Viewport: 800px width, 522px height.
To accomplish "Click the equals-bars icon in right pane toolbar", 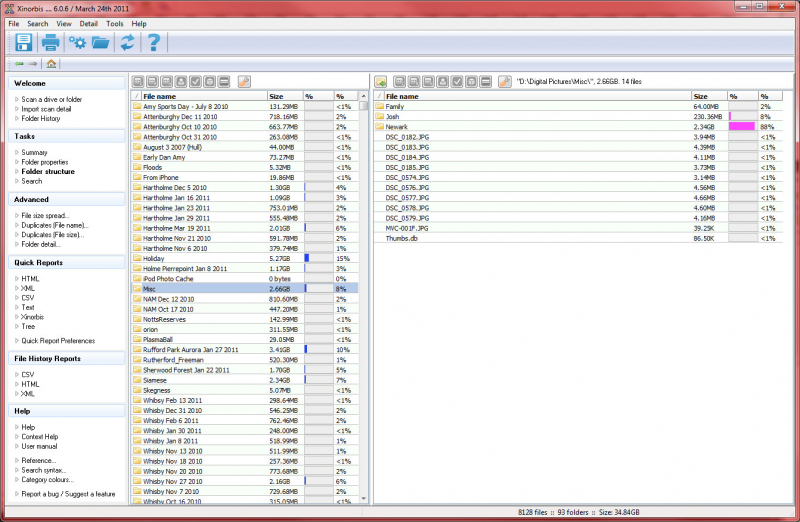I will (486, 82).
